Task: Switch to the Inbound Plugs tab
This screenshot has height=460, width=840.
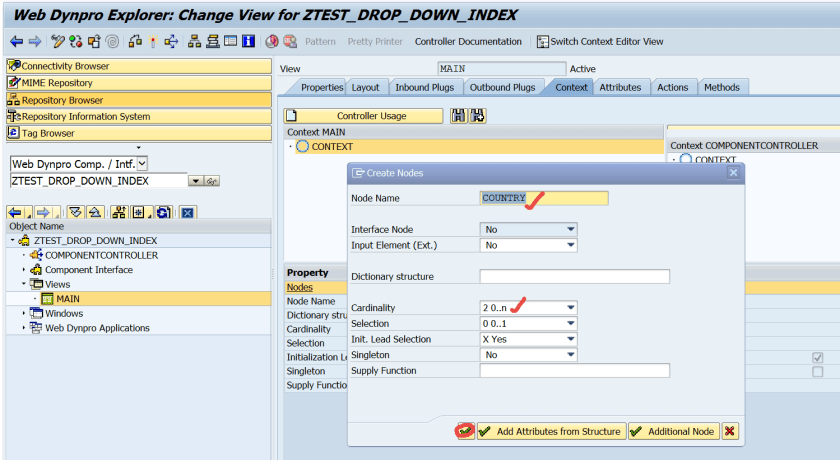Action: point(424,87)
